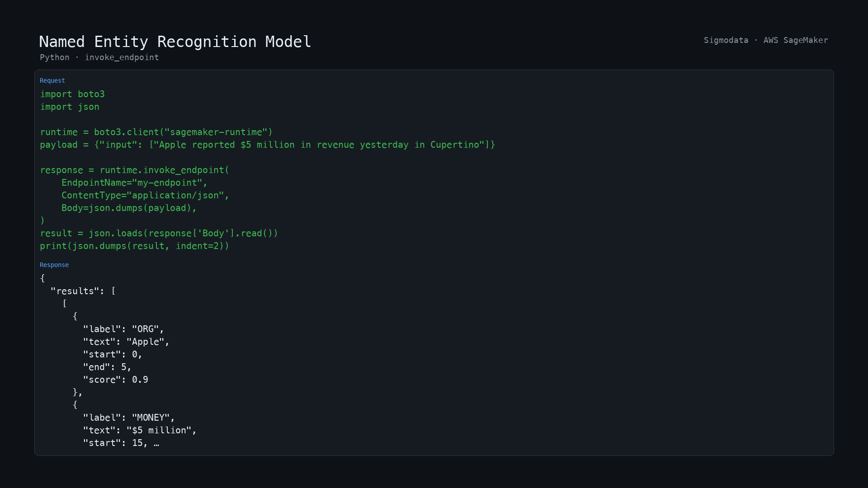Click the print json.dumps result line
The height and width of the screenshot is (488, 868).
[x=135, y=246]
